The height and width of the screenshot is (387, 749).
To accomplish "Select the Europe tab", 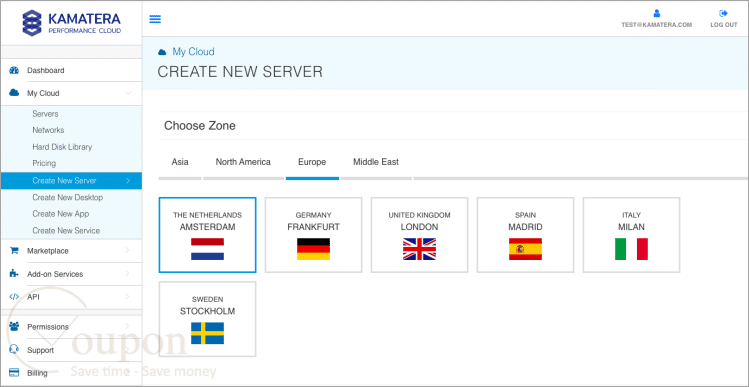I will 312,162.
